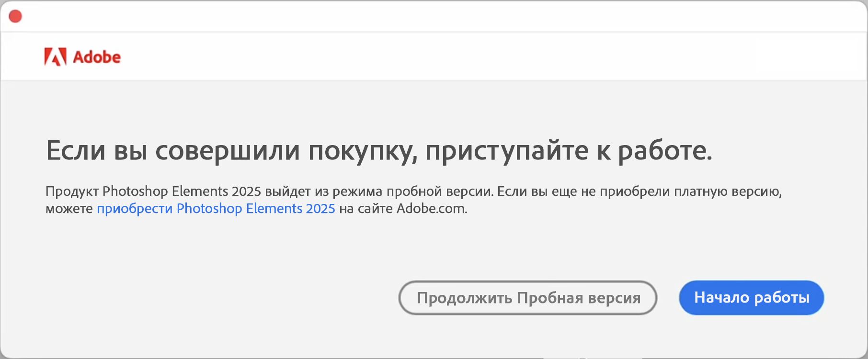The width and height of the screenshot is (868, 359).
Task: Click heading «Если вы совершили покупку, приступайте к работе.»
Action: [x=379, y=151]
